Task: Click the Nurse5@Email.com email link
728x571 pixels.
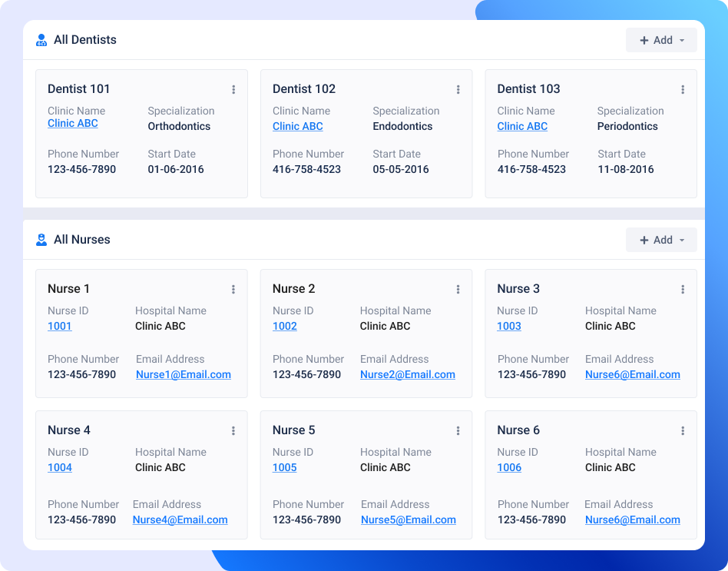Action: click(409, 520)
